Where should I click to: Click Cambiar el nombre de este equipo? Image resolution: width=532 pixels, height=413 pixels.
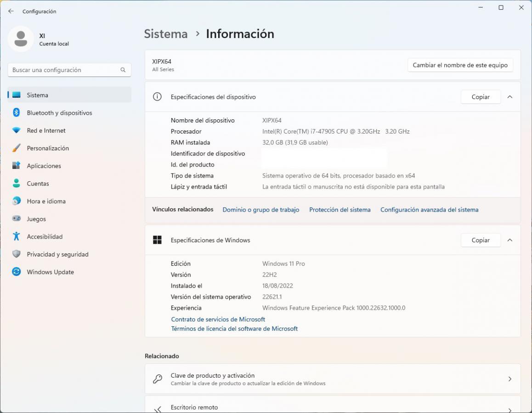coord(460,65)
